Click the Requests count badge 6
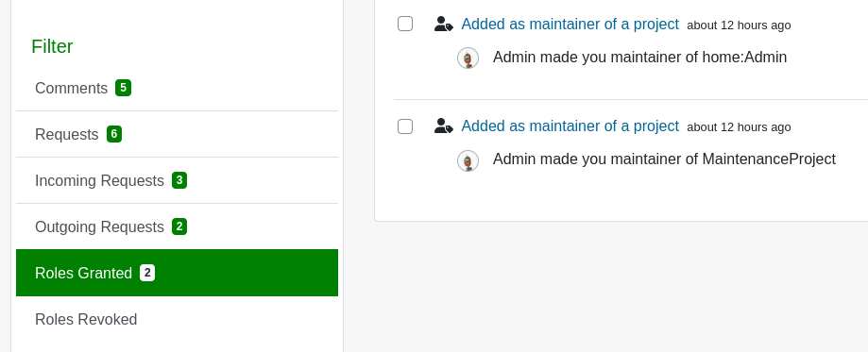 tap(114, 134)
